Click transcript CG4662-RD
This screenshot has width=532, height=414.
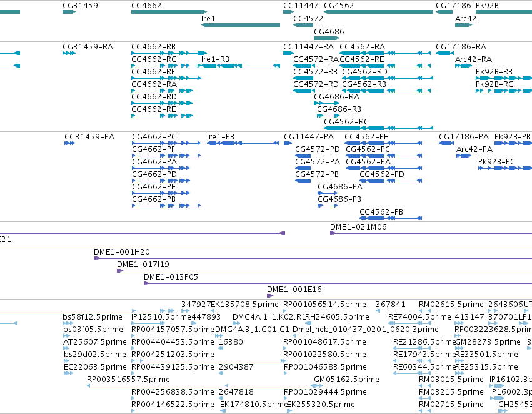[162, 103]
